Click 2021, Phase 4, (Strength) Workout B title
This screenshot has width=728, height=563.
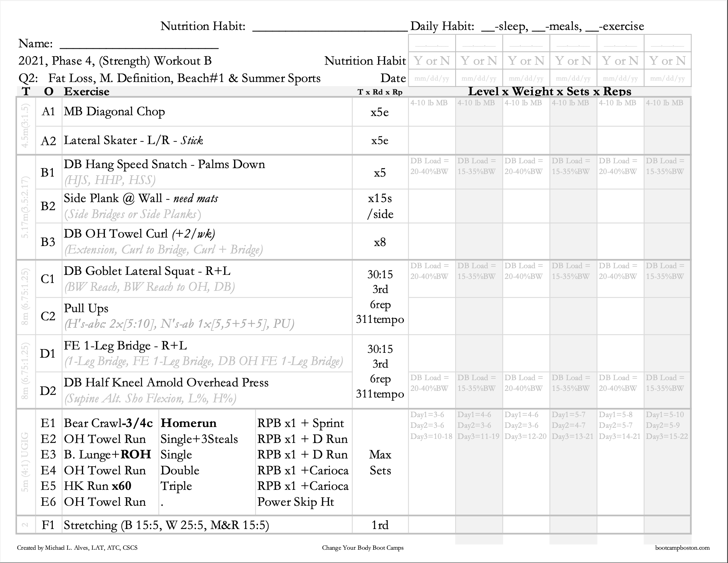(x=115, y=61)
